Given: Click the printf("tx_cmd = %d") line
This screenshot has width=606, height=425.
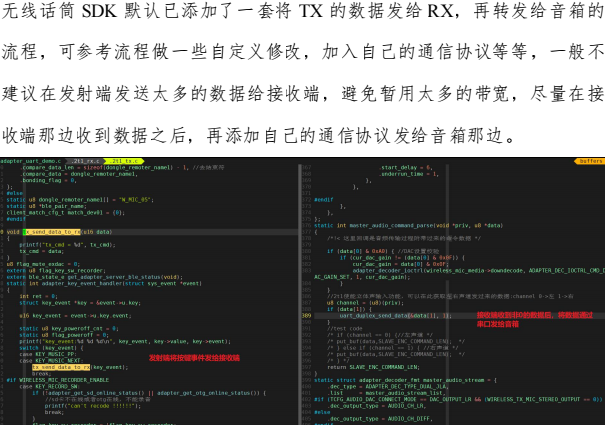Looking at the screenshot, I should pyautogui.click(x=68, y=245).
